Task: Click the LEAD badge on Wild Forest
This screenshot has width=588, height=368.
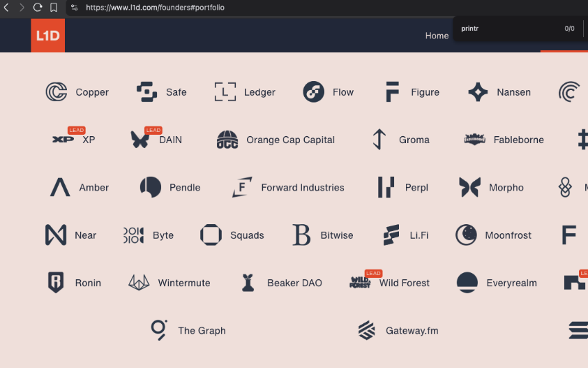Action: click(373, 273)
